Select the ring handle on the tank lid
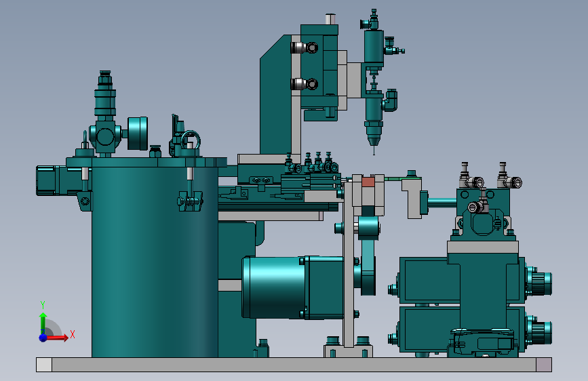The width and height of the screenshot is (588, 381). click(x=191, y=141)
